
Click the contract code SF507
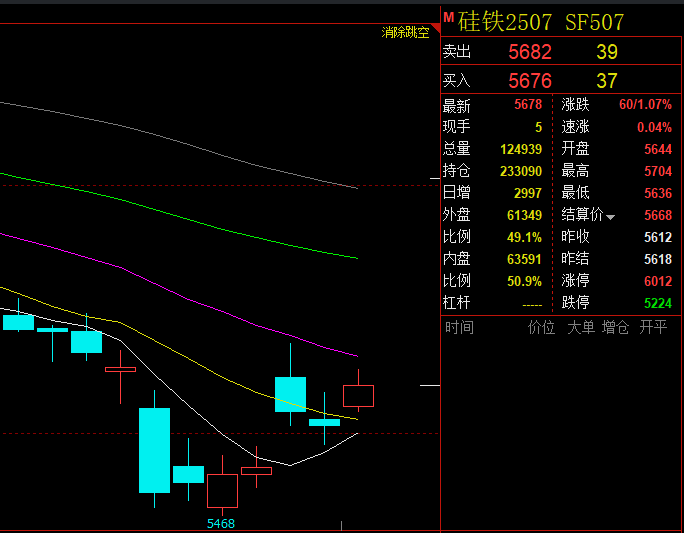595,22
